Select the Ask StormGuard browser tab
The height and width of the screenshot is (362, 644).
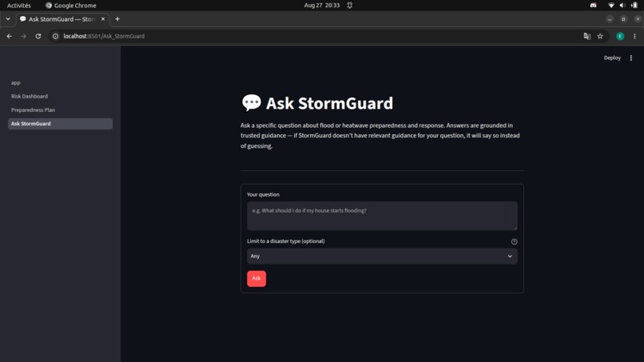[62, 19]
